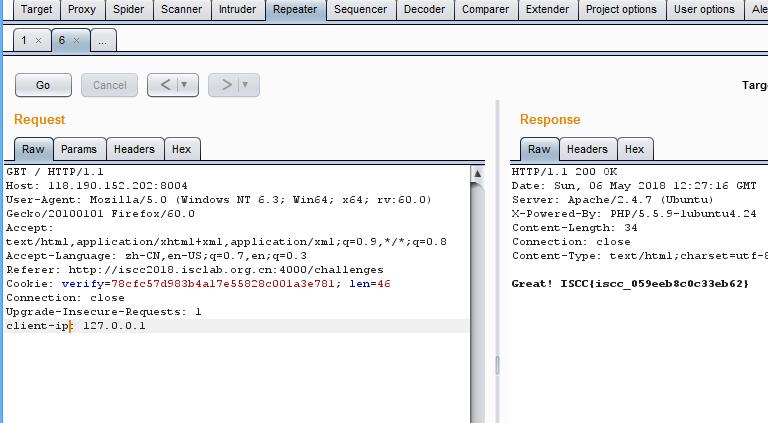This screenshot has width=768, height=423.
Task: Open the Response Hex tab
Action: click(634, 149)
